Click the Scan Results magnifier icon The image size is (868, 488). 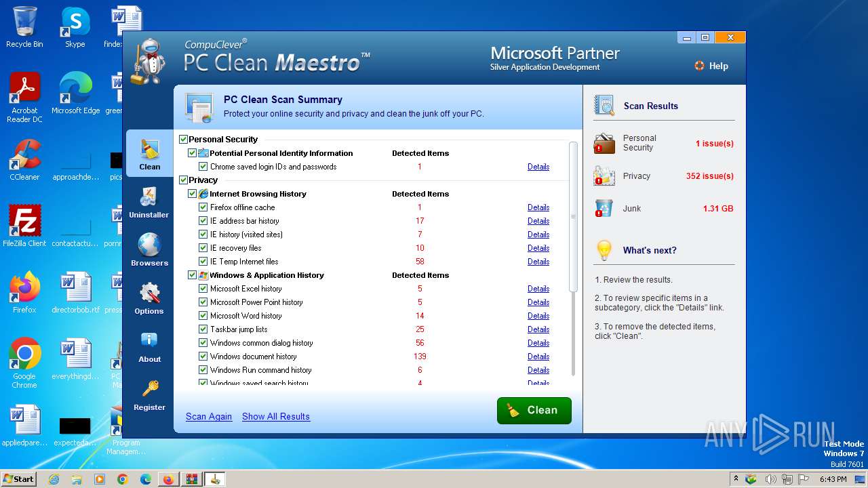(604, 105)
